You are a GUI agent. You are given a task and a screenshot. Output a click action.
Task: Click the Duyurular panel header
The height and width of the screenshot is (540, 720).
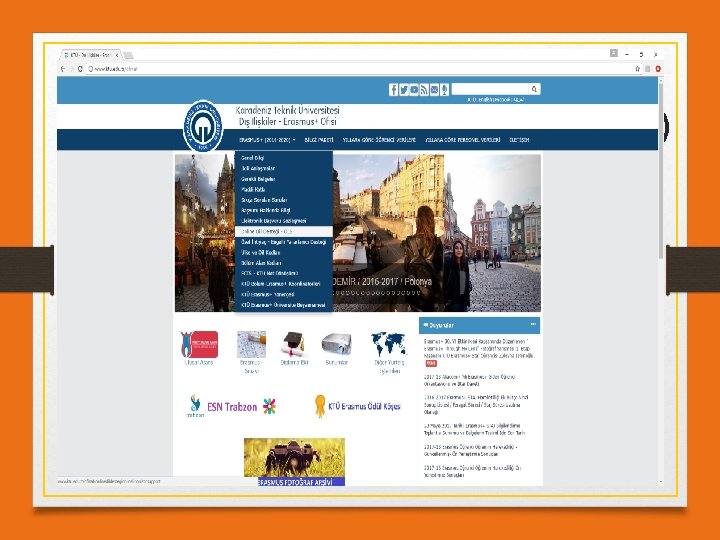click(479, 325)
